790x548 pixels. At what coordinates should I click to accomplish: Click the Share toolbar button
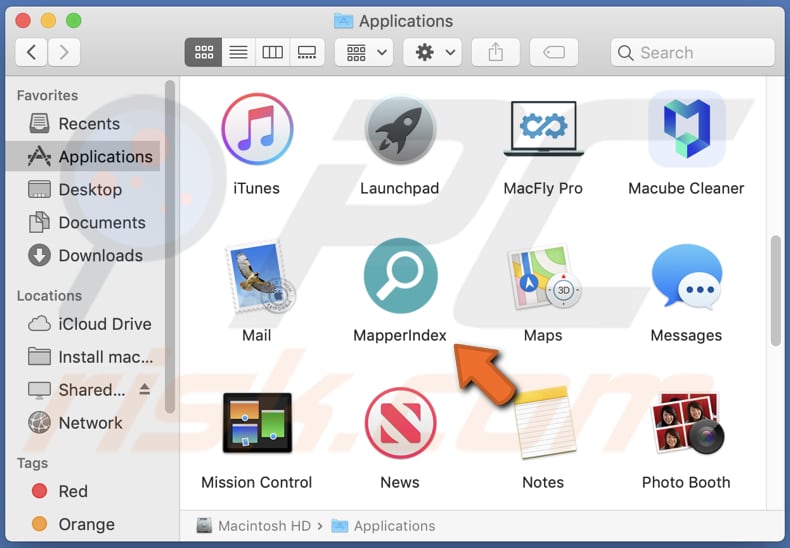coord(495,52)
